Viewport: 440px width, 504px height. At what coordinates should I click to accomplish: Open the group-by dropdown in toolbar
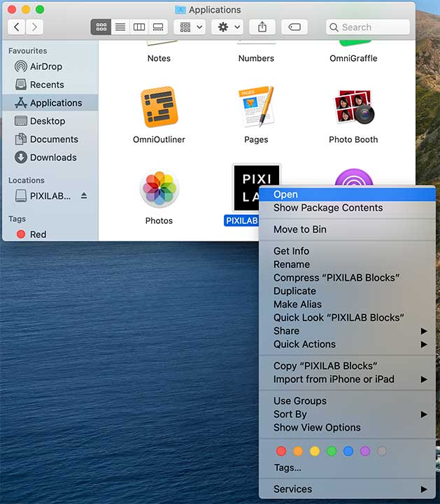click(x=191, y=27)
